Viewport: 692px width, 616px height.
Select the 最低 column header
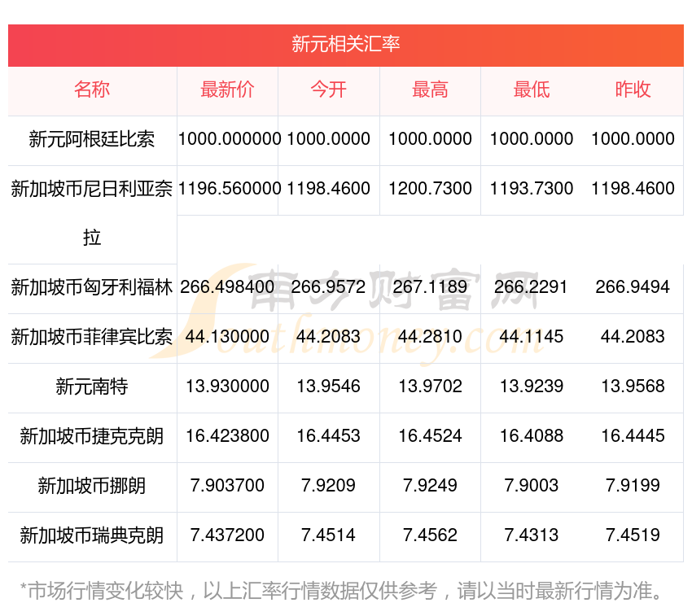532,90
